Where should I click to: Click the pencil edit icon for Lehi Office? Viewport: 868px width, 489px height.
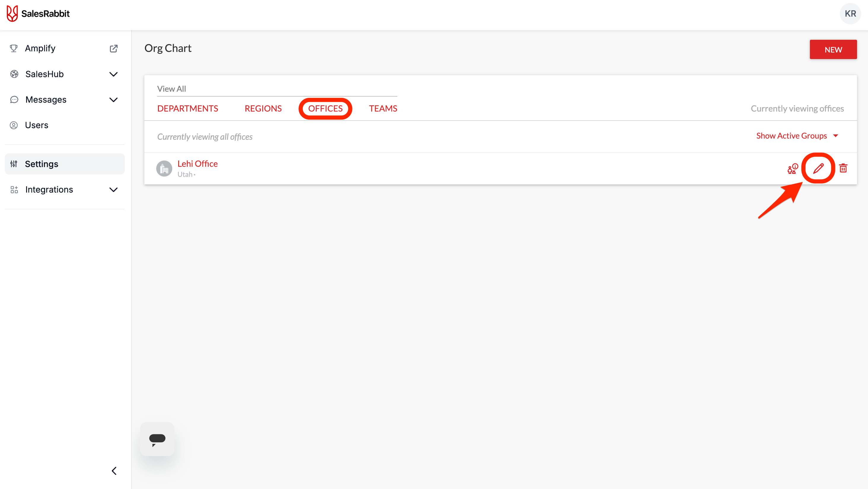click(818, 168)
